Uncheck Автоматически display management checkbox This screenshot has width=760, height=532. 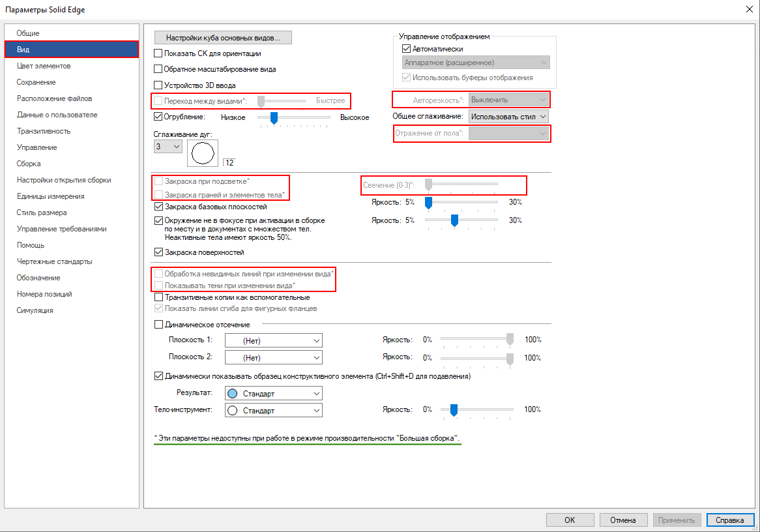click(x=406, y=49)
